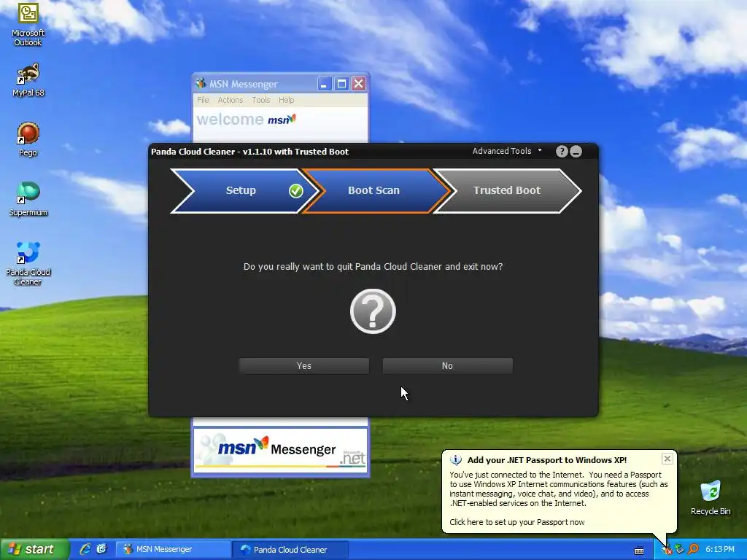747x560 pixels.
Task: Click the info icon in Passport balloon
Action: [x=456, y=460]
